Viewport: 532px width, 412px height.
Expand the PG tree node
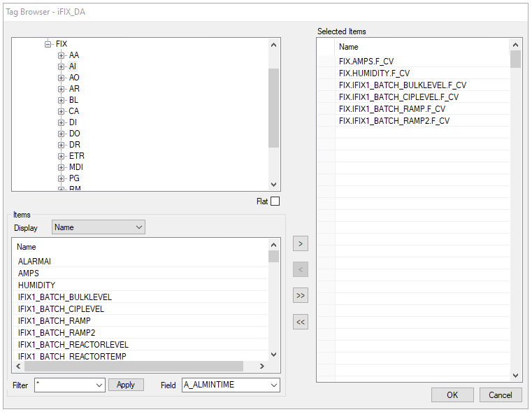click(61, 178)
